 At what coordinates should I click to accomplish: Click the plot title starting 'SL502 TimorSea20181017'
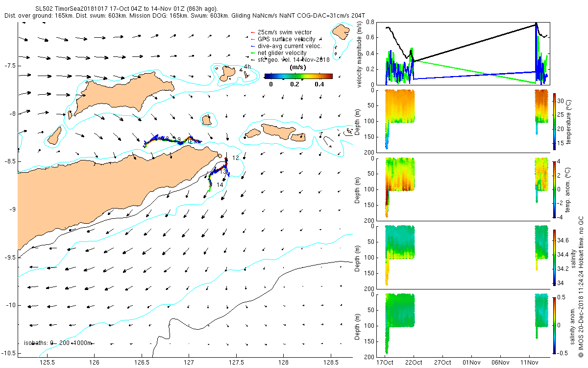[x=127, y=9]
